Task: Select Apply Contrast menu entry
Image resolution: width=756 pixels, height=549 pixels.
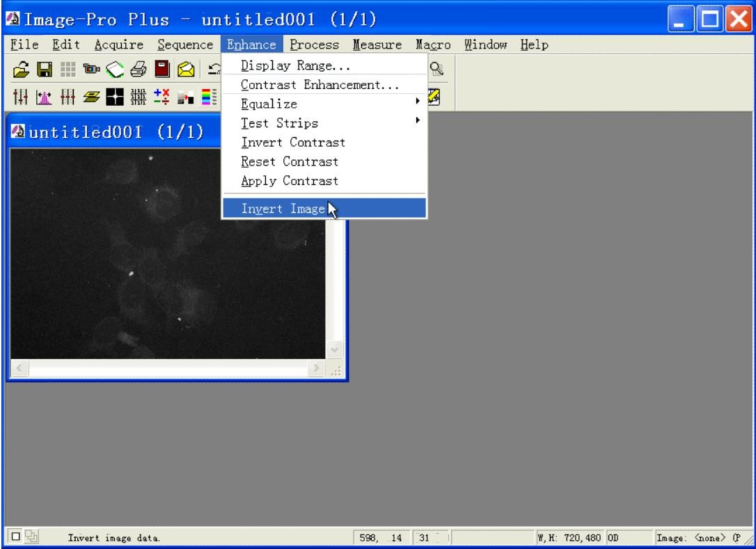Action: 324,181
